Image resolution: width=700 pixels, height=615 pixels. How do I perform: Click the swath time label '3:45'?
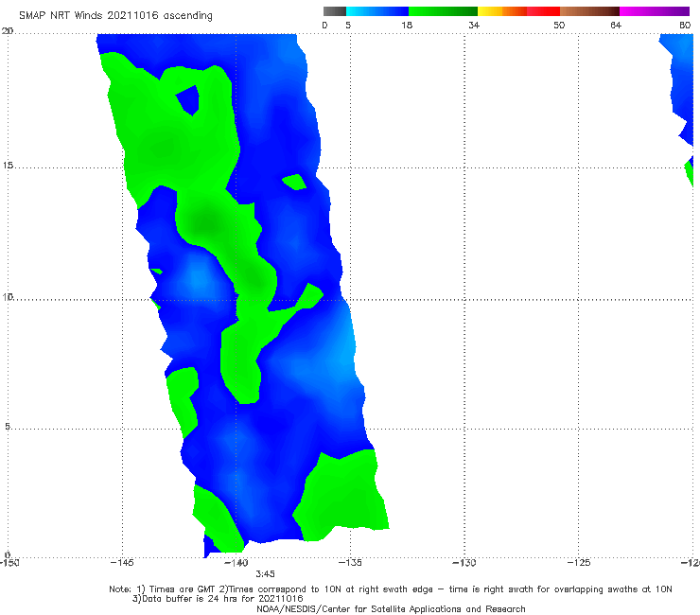(265, 574)
